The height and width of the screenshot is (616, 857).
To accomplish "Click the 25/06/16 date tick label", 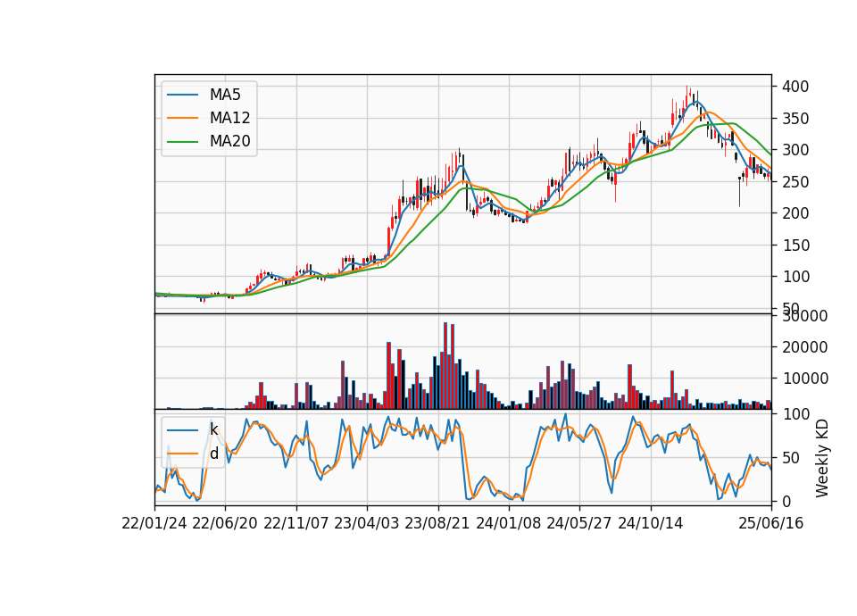I will 771,524.
